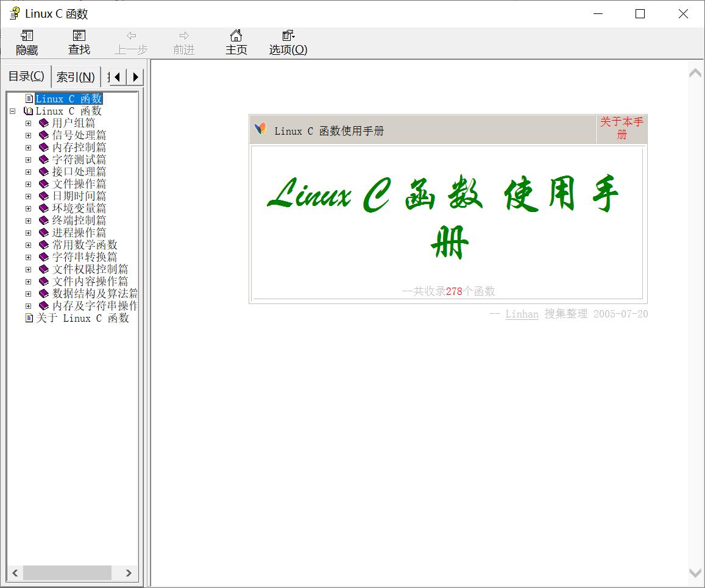Click the book icon beside 文件操作篇
Viewport: 705px width, 588px height.
42,183
